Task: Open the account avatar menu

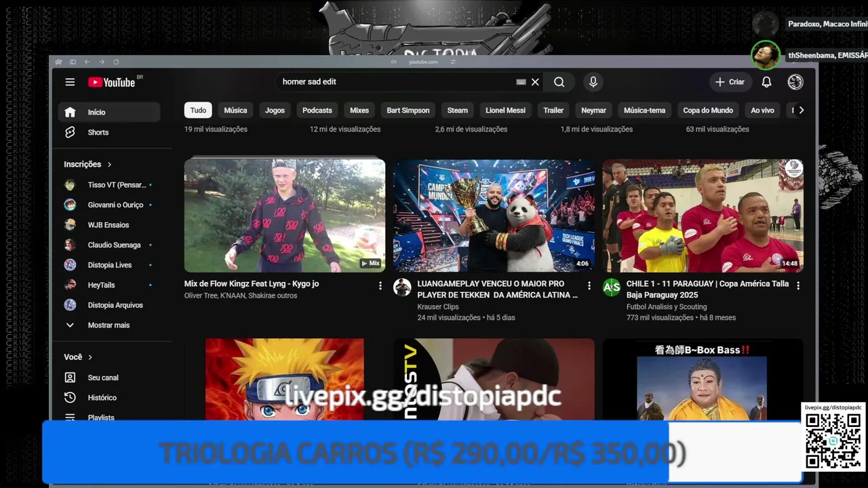Action: tap(795, 82)
